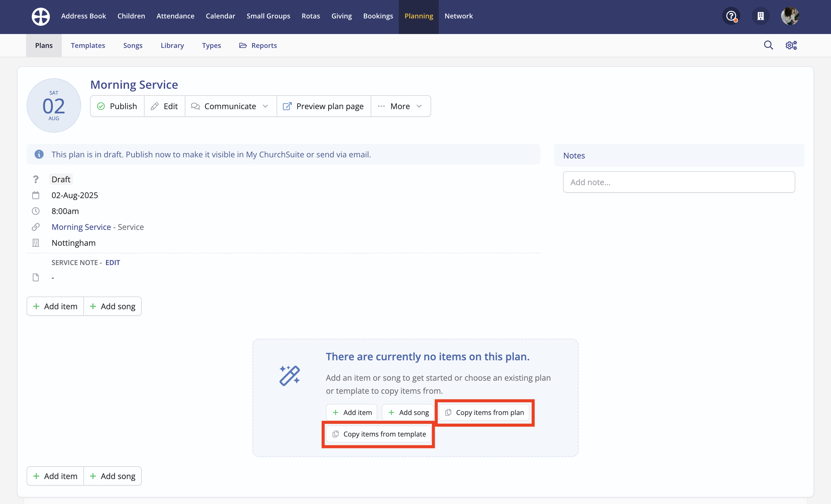Image resolution: width=831 pixels, height=504 pixels.
Task: Edit the plan with the pencil Edit button
Action: [x=165, y=106]
